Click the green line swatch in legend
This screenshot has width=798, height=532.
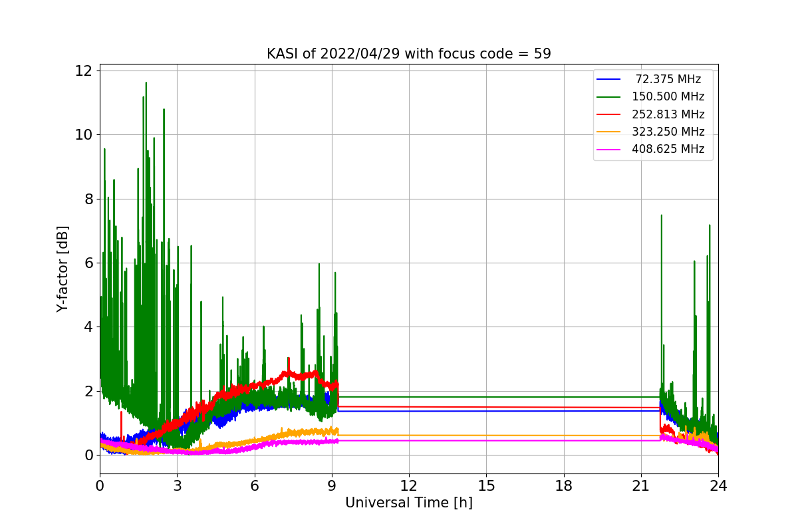(609, 97)
